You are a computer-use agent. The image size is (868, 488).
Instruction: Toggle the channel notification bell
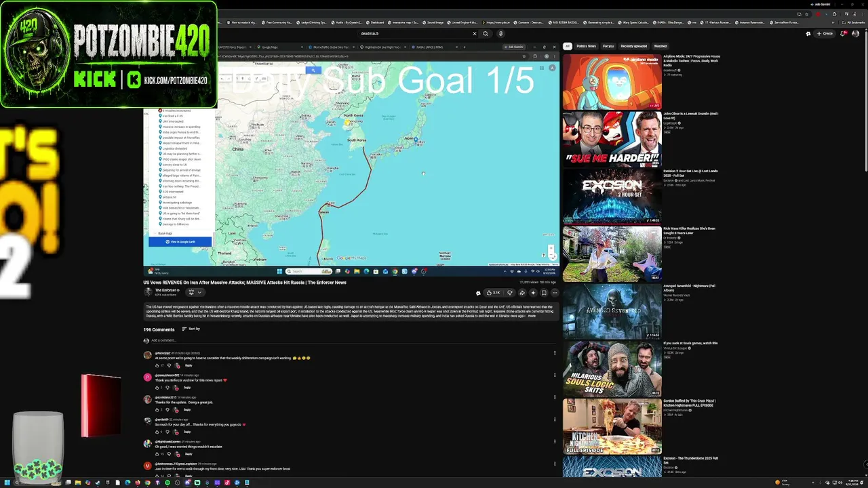tap(191, 292)
